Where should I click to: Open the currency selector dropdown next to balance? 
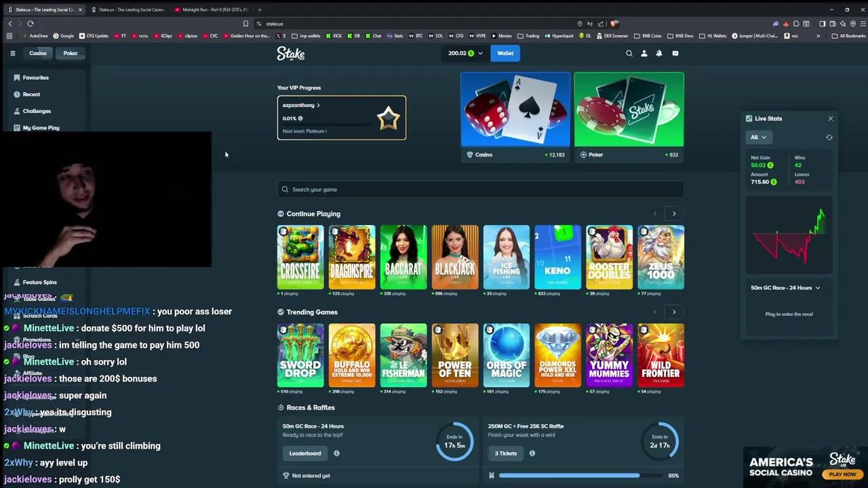479,53
